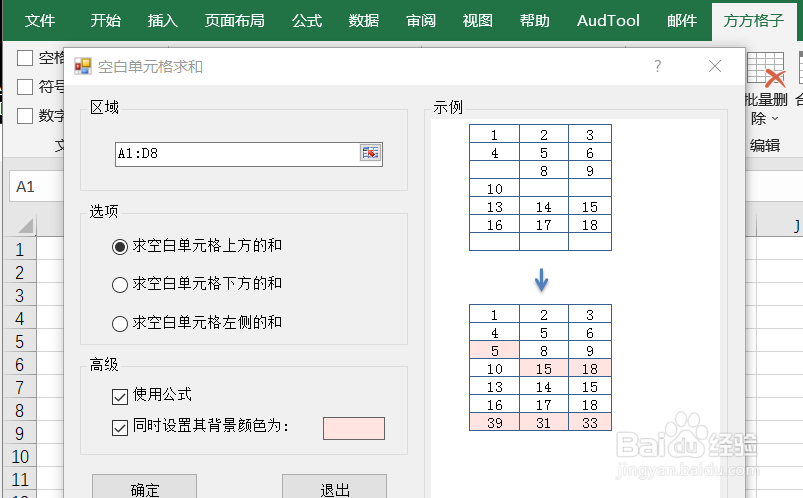Switch to the 数据 tab
803x498 pixels.
coord(364,21)
